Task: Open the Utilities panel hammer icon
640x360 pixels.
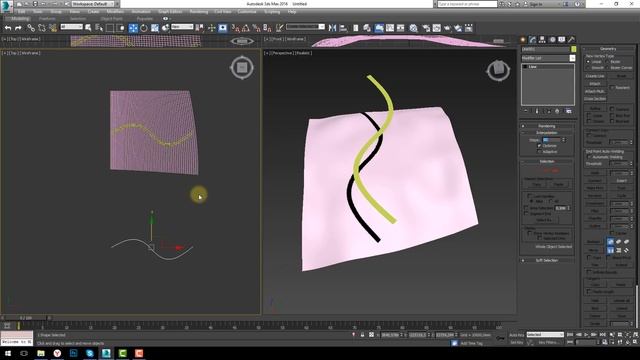Action: click(x=571, y=39)
